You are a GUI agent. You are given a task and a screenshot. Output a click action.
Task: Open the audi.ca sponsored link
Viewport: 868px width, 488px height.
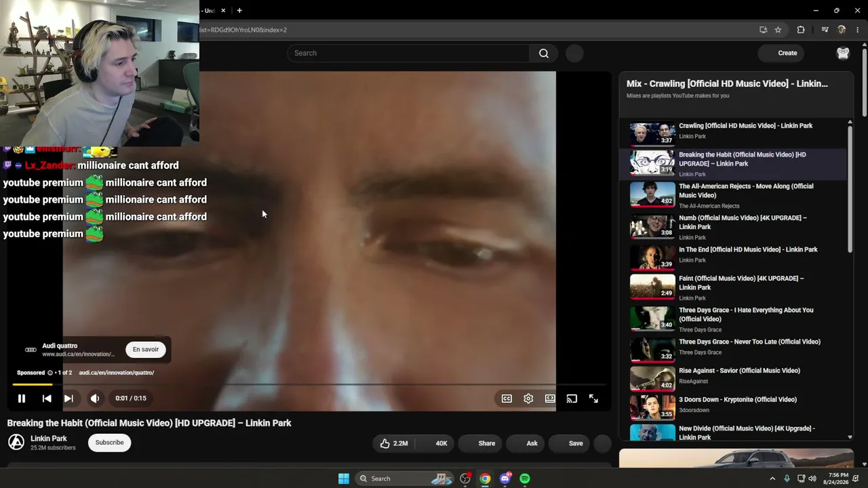pos(117,373)
